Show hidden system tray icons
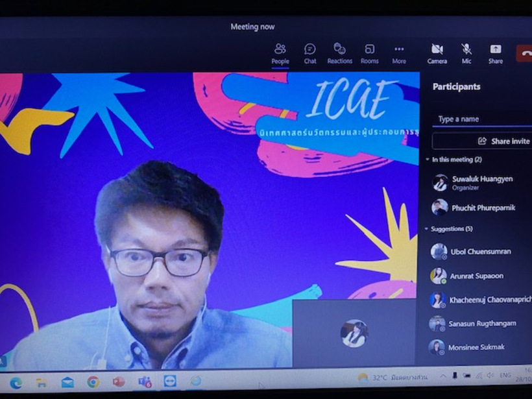The height and width of the screenshot is (399, 532). point(443,376)
